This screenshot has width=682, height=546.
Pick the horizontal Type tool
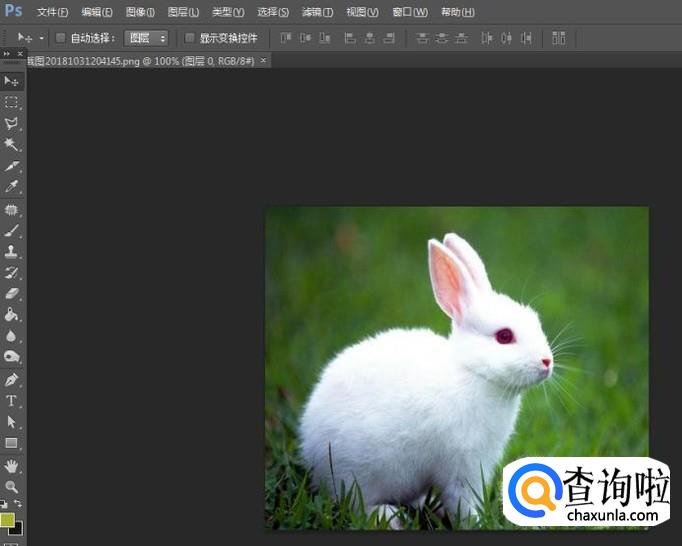(12, 400)
